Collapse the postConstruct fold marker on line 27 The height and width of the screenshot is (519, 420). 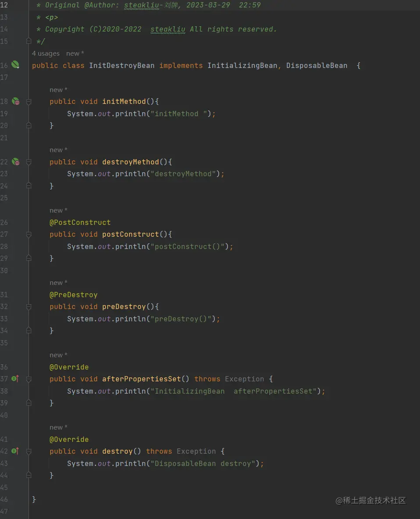29,235
